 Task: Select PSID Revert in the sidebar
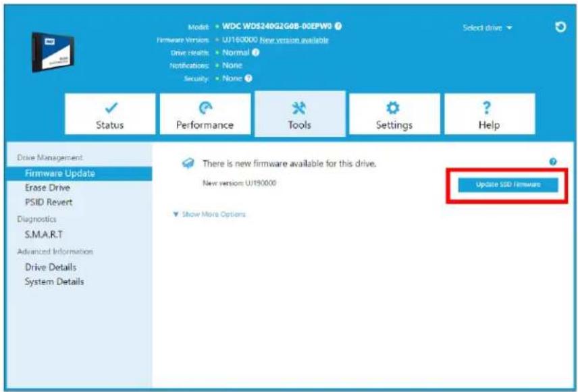49,202
